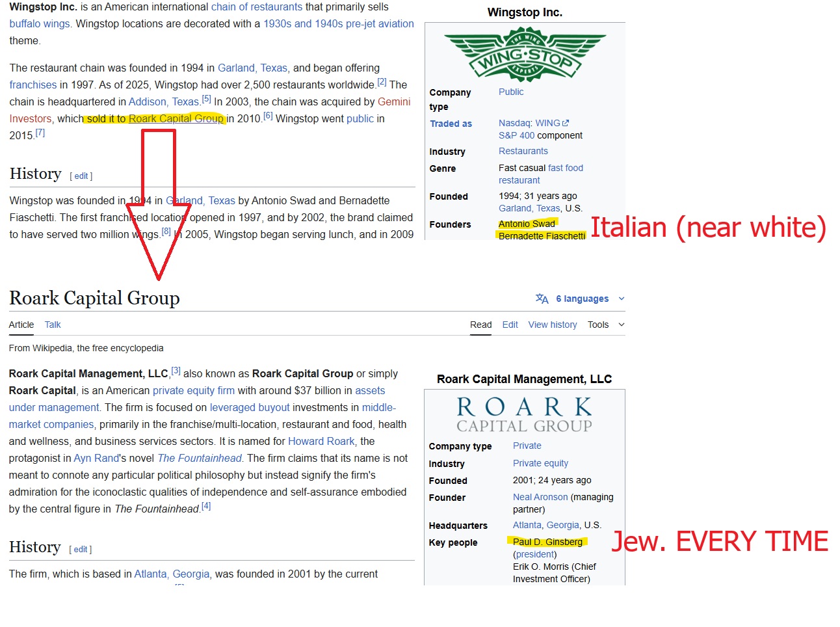Open the 'S&P 400' link
840x627 pixels.
(x=516, y=135)
